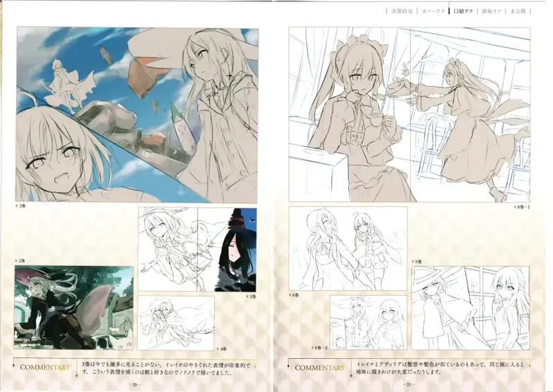
Task: Click page number 20
Action: tap(135, 384)
